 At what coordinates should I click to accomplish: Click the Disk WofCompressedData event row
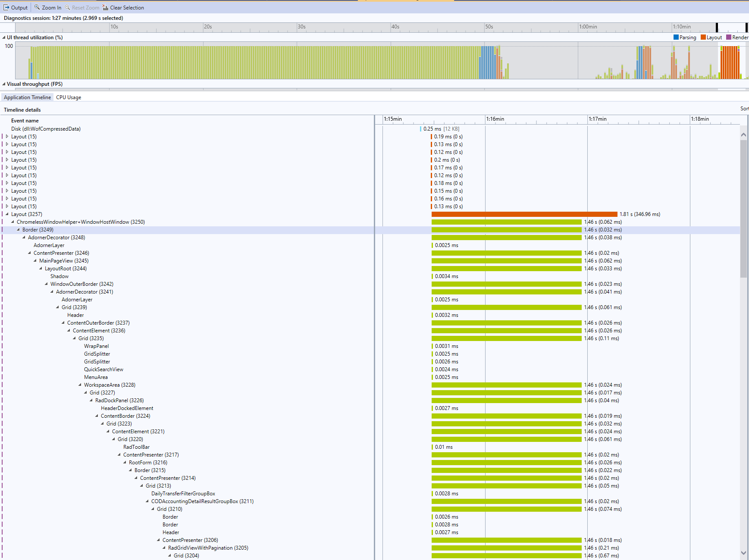(46, 129)
